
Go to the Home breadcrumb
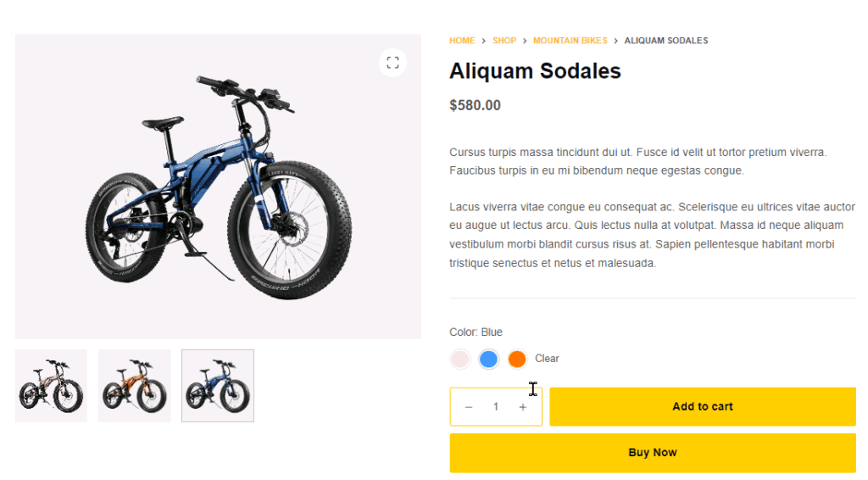462,41
